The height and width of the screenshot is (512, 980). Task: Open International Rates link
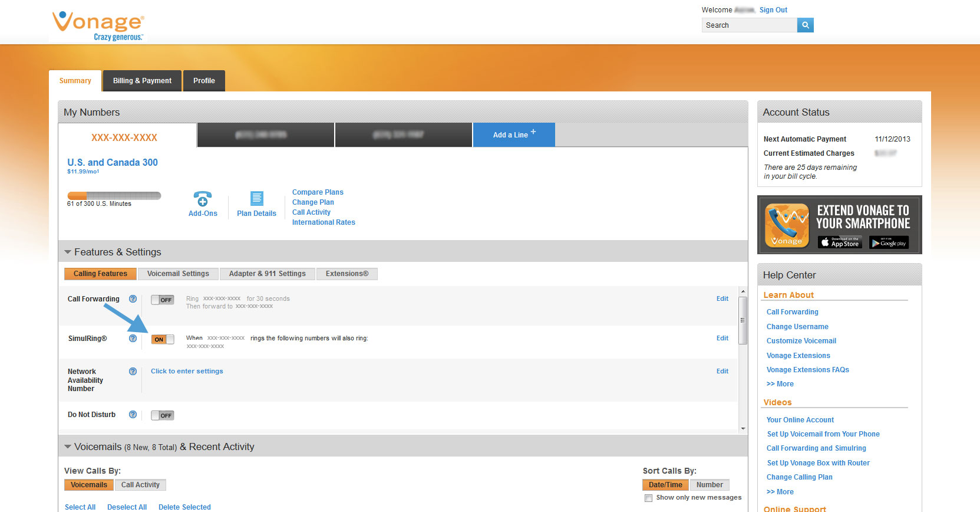pos(324,222)
